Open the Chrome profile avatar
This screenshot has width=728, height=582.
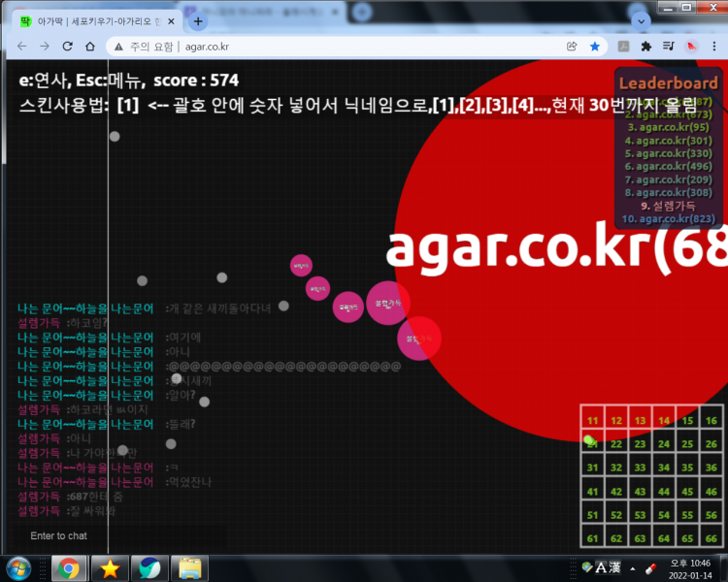(692, 47)
